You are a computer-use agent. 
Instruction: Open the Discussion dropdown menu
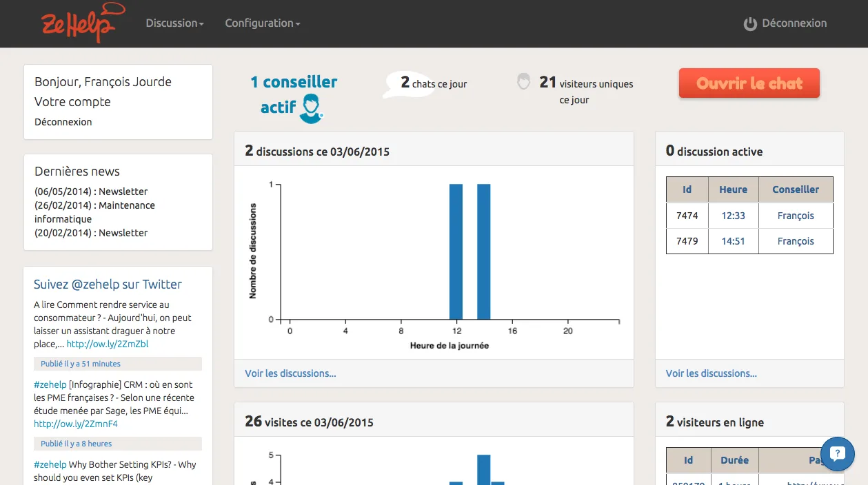[175, 23]
